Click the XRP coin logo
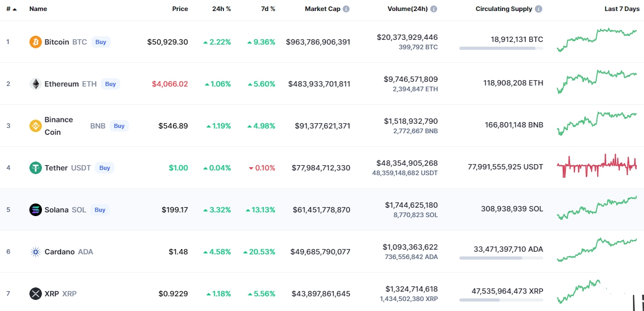This screenshot has width=644, height=311. (36, 294)
